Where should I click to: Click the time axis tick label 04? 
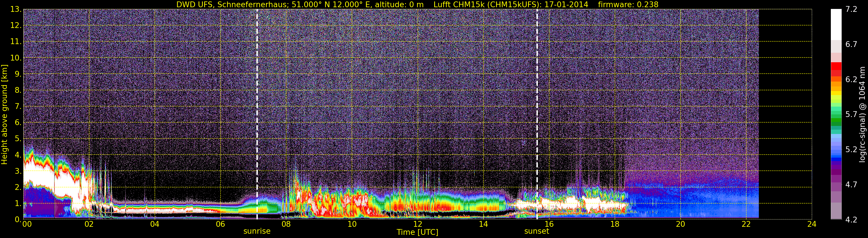[x=155, y=224]
